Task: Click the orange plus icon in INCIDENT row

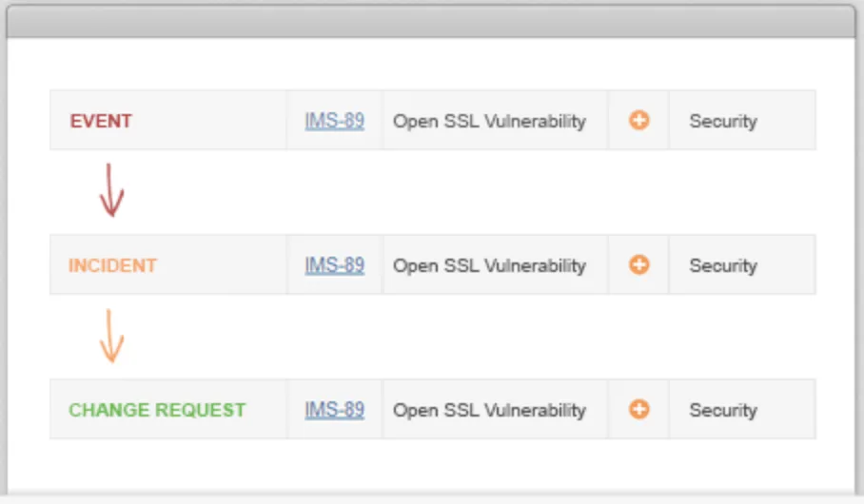Action: (x=638, y=265)
